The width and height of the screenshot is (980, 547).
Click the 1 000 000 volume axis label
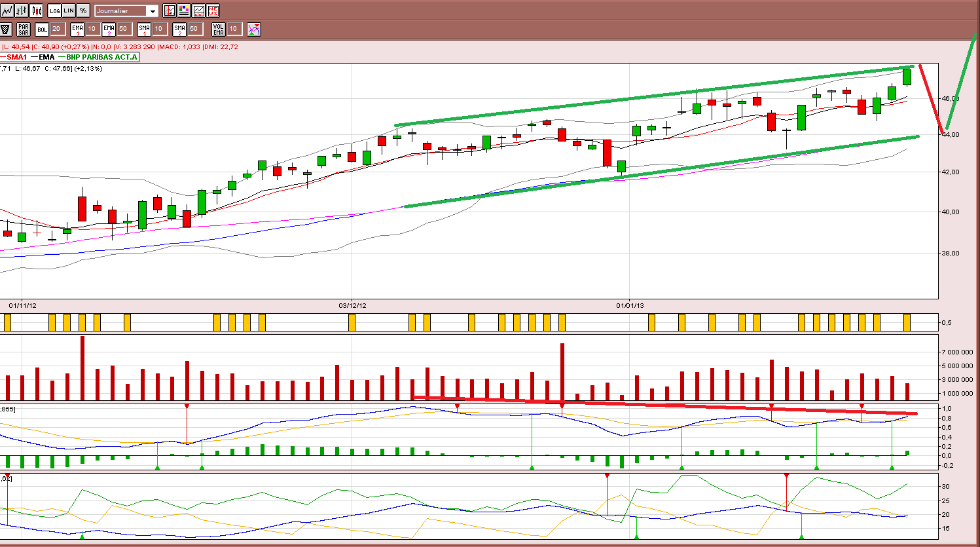[957, 393]
